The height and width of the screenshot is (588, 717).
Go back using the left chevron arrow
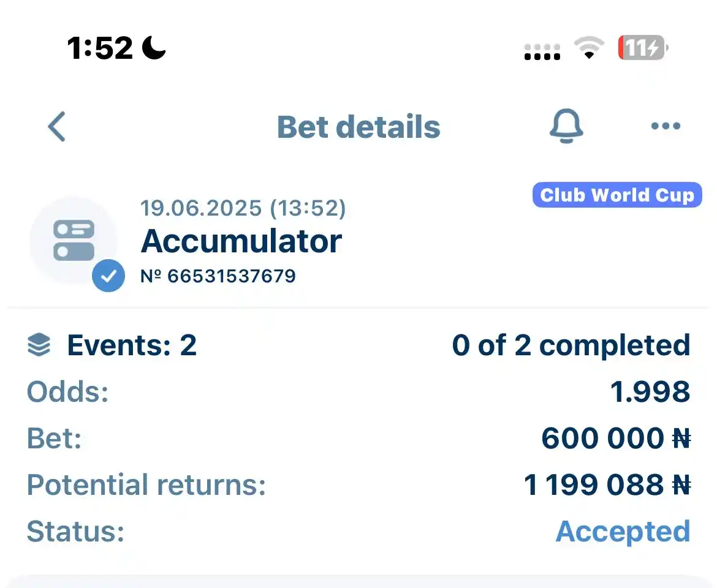tap(57, 127)
